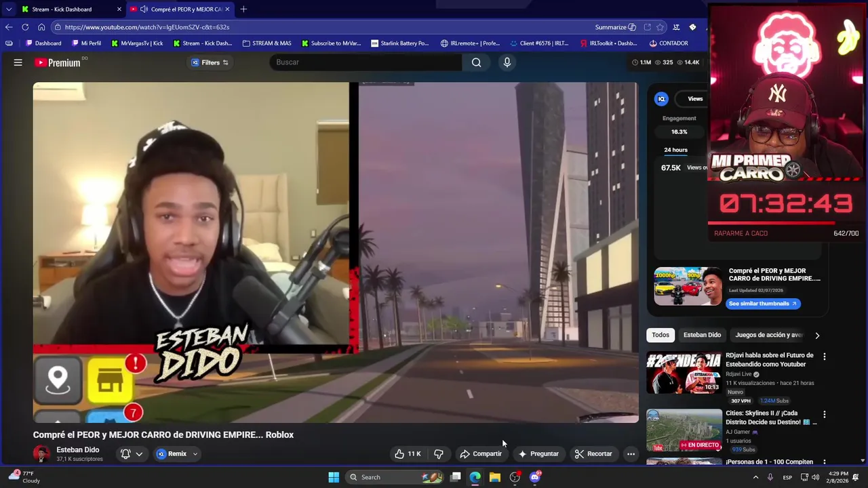Viewport: 868px width, 488px height.
Task: Open Cities: Skylines II live video thumbnail
Action: (x=684, y=431)
